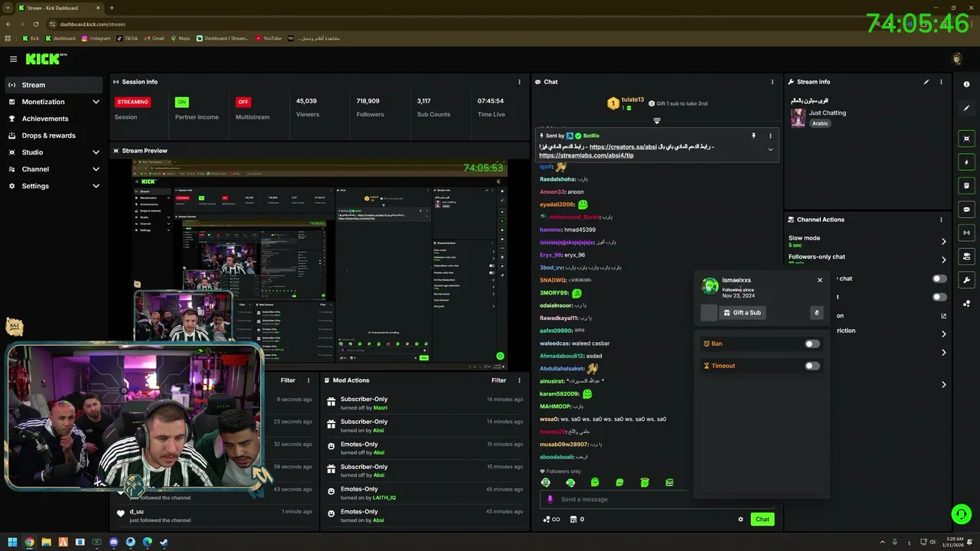Toggle the wrench widget icon in right rail
This screenshot has height=551, width=980.
[x=966, y=279]
